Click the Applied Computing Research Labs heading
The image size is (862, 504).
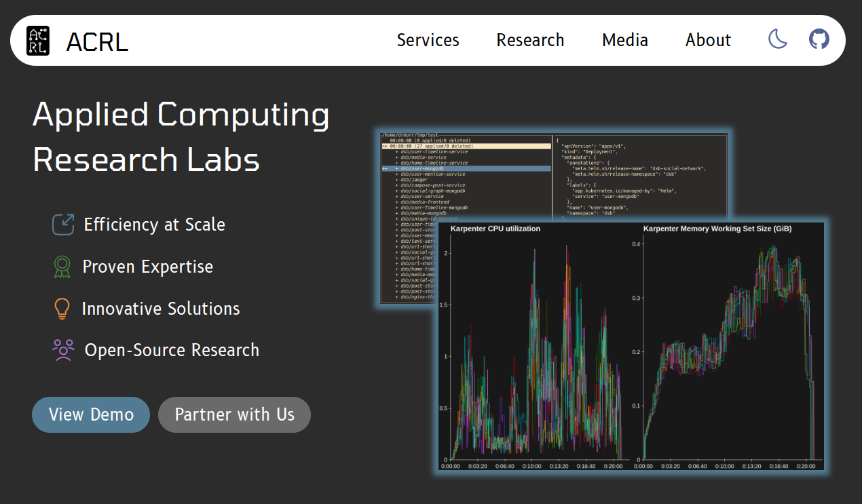(181, 137)
